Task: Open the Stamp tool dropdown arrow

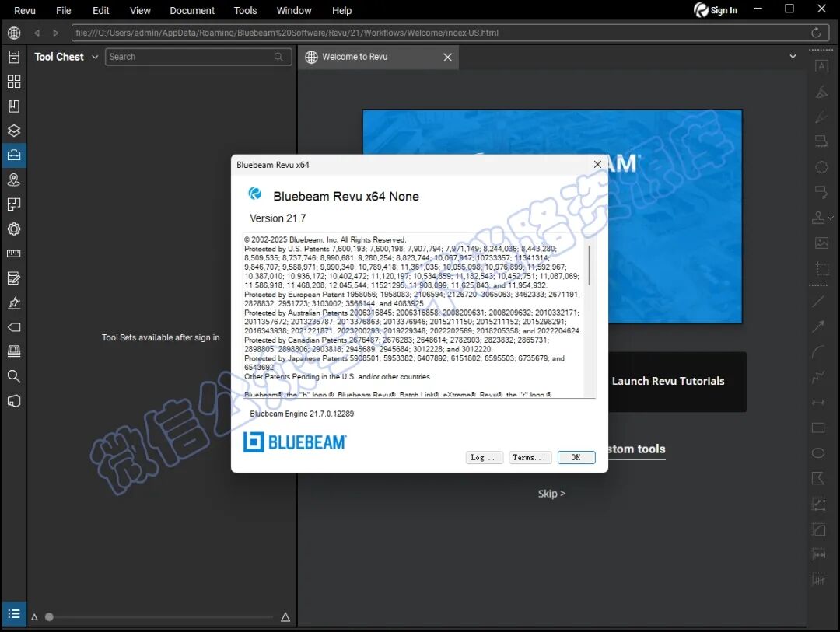Action: (831, 218)
